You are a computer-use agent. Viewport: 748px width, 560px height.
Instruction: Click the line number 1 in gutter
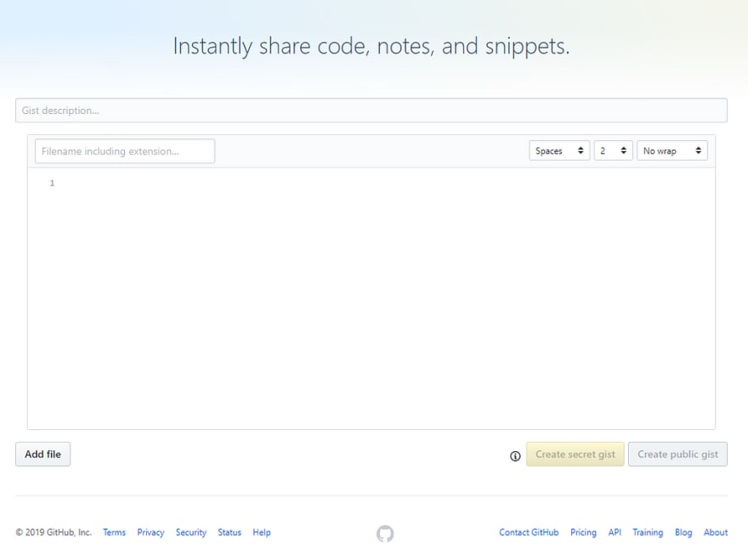click(52, 184)
